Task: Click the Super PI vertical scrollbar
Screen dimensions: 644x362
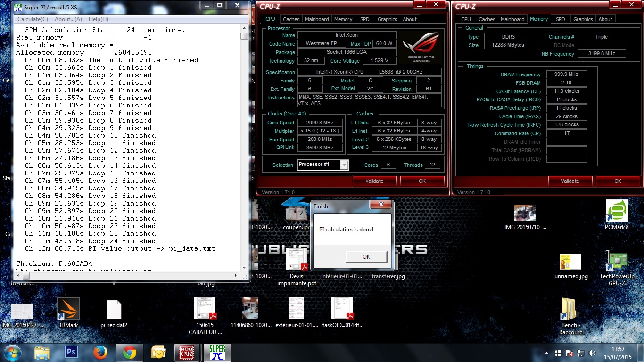Action: click(x=244, y=148)
